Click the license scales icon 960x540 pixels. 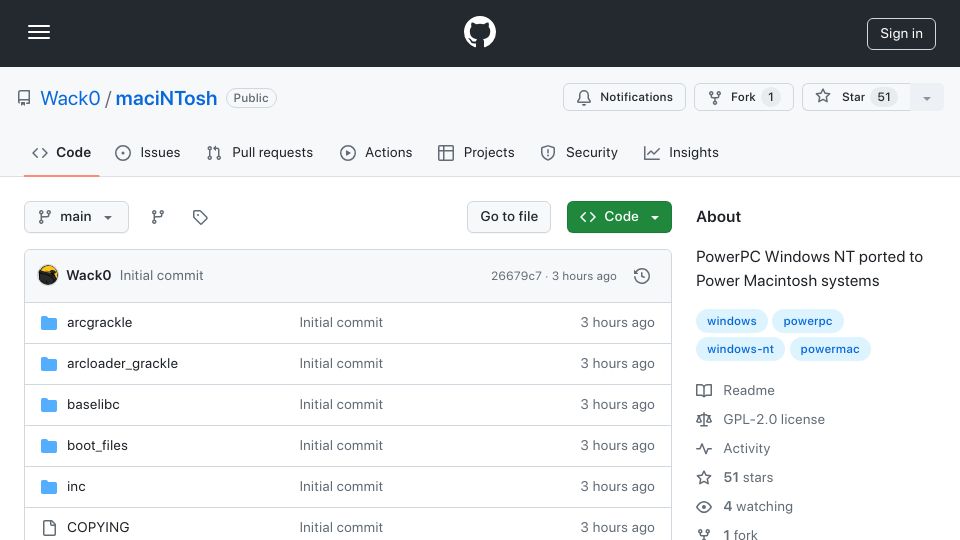click(x=704, y=419)
